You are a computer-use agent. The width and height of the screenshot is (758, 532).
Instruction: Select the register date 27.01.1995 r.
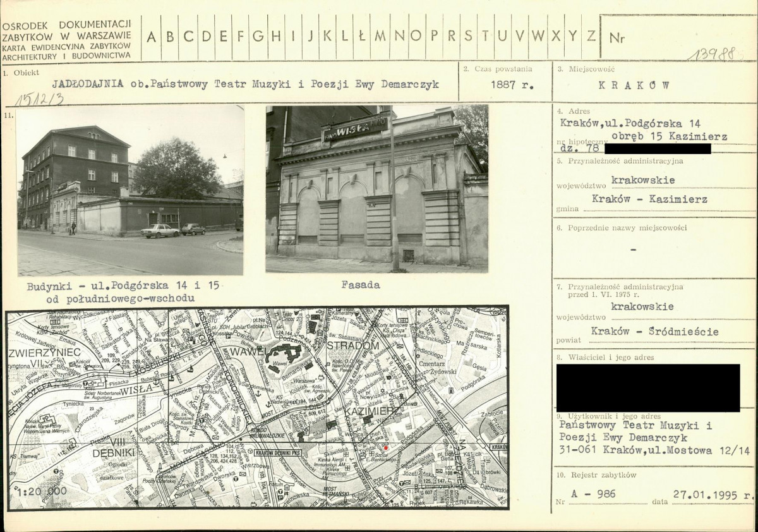713,495
